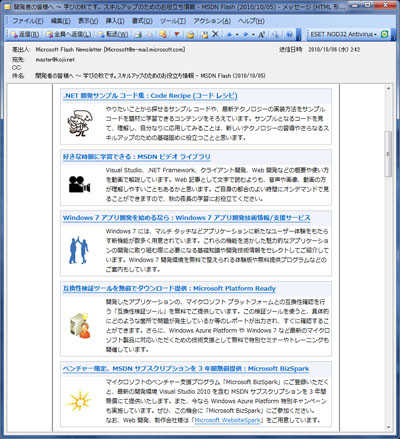
Task: Click the envelope icon in title bar
Action: (7, 6)
